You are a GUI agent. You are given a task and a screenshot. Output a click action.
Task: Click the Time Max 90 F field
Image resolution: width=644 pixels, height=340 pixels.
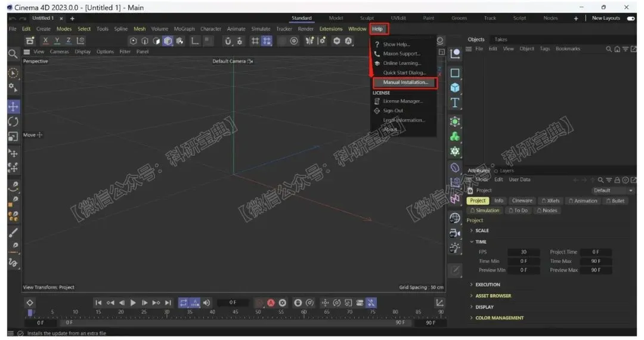pyautogui.click(x=596, y=261)
